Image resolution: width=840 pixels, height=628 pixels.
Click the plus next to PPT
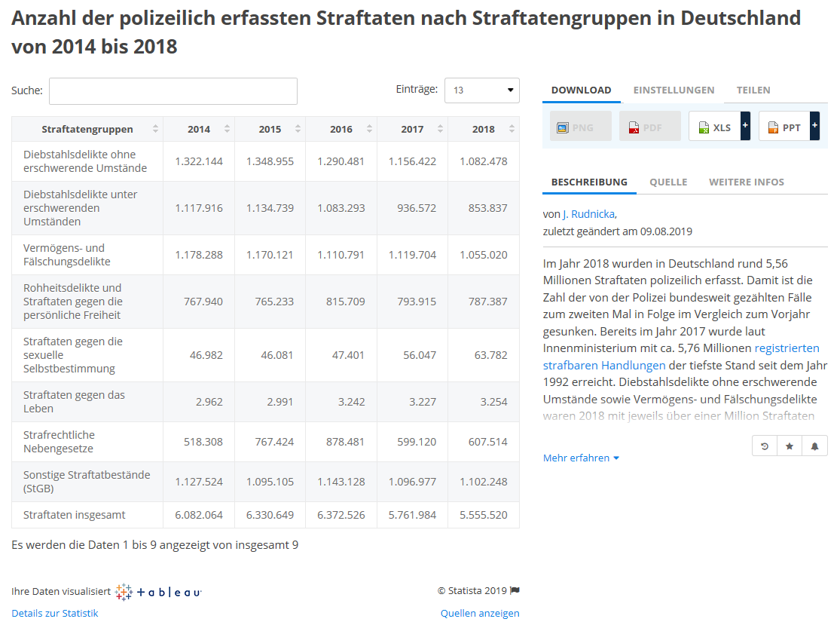814,126
